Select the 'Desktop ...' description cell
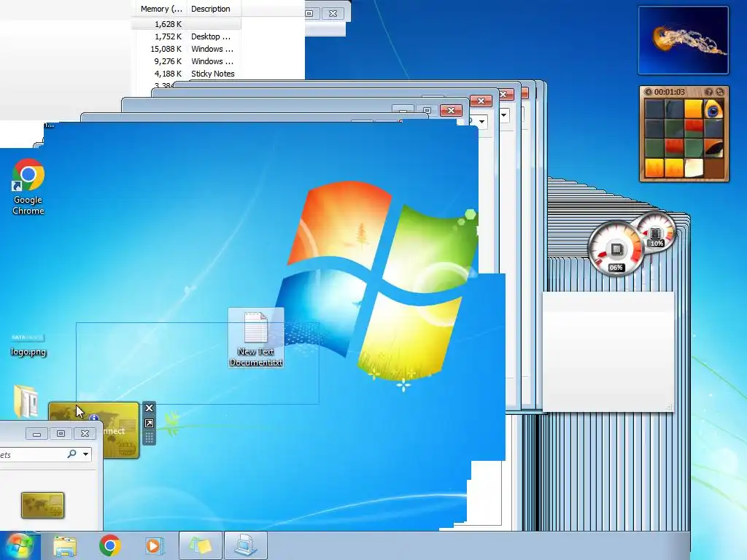The height and width of the screenshot is (560, 747). (211, 36)
